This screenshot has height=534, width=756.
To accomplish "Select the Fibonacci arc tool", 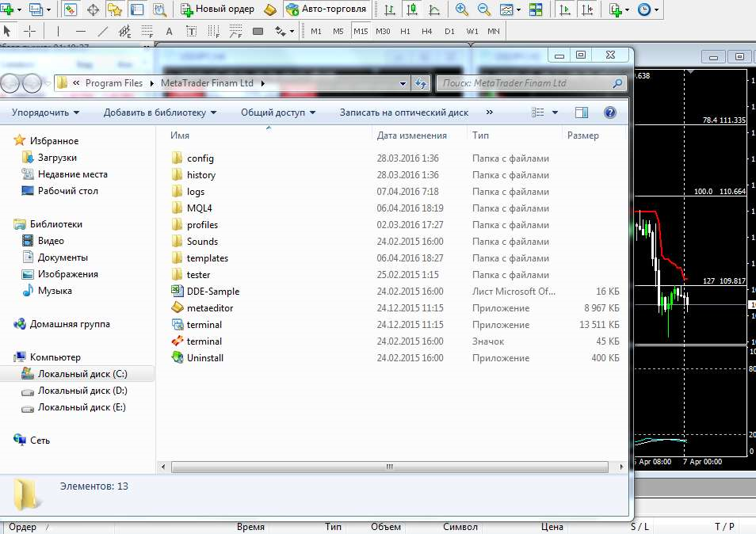I will 236,32.
